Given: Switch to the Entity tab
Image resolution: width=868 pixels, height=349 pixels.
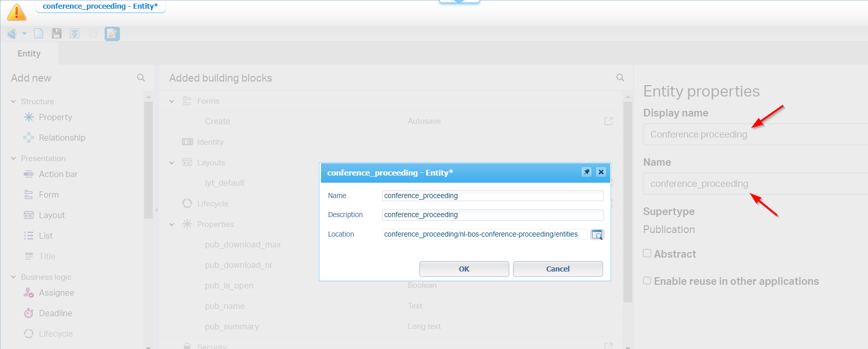Looking at the screenshot, I should tap(29, 53).
